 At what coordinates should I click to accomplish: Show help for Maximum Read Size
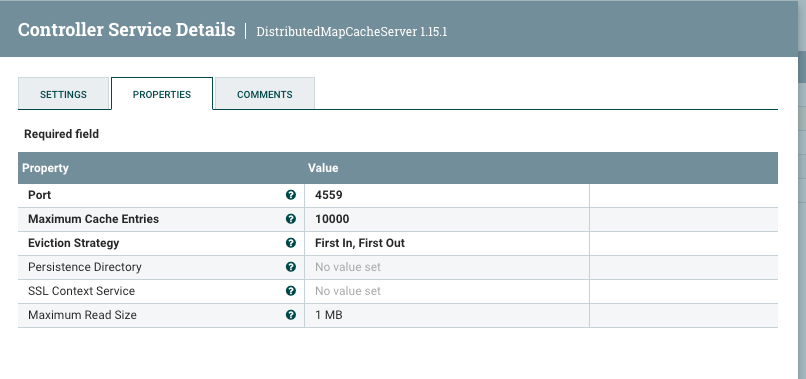[x=291, y=315]
